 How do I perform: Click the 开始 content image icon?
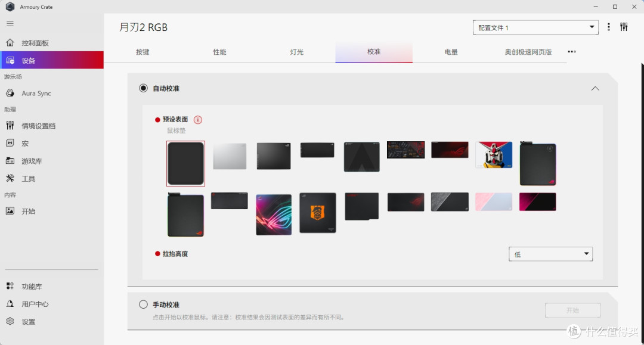click(x=10, y=211)
